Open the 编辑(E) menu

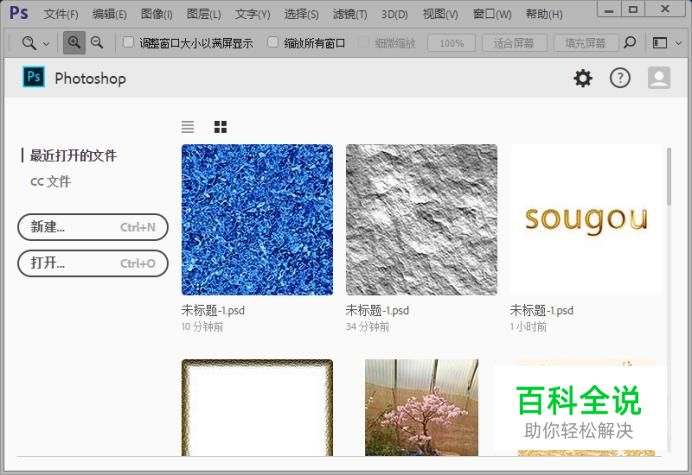click(x=109, y=14)
